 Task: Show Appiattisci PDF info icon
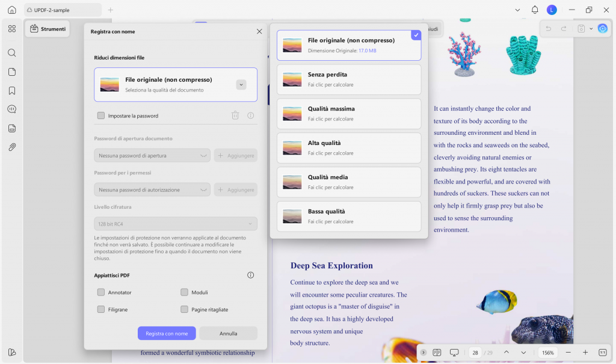[x=250, y=275]
